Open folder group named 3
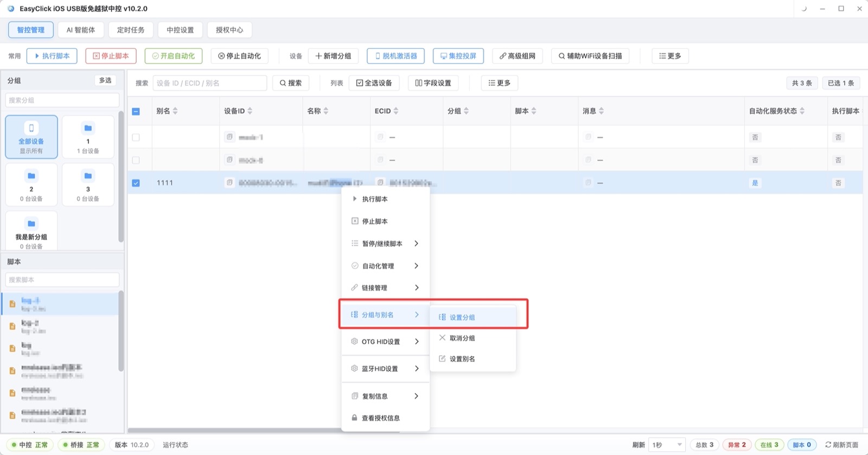Viewport: 868px width, 455px height. click(88, 184)
